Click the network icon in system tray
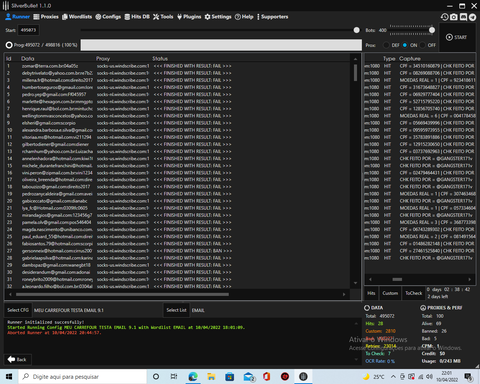 (x=421, y=377)
